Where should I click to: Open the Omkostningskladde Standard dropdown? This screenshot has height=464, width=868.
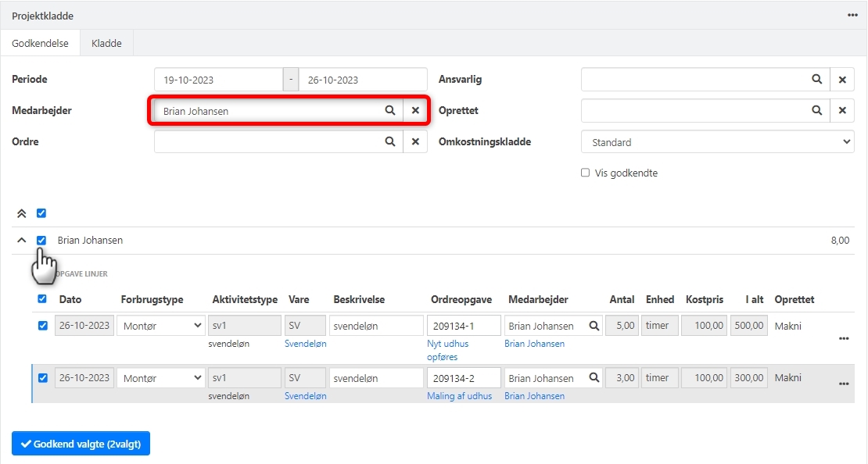(x=717, y=142)
